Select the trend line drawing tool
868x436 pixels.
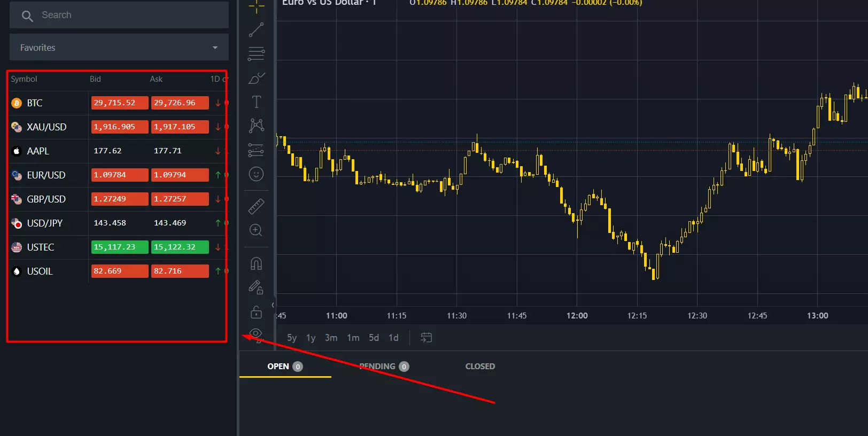256,30
